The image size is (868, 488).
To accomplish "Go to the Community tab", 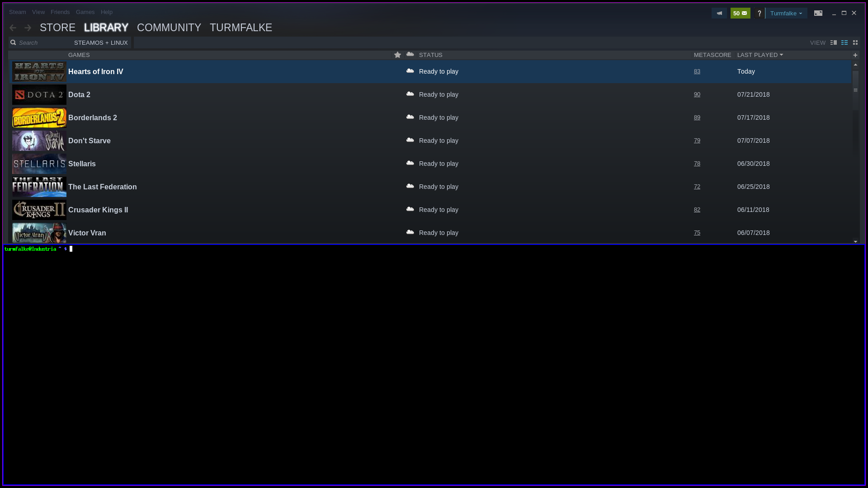I will point(169,28).
